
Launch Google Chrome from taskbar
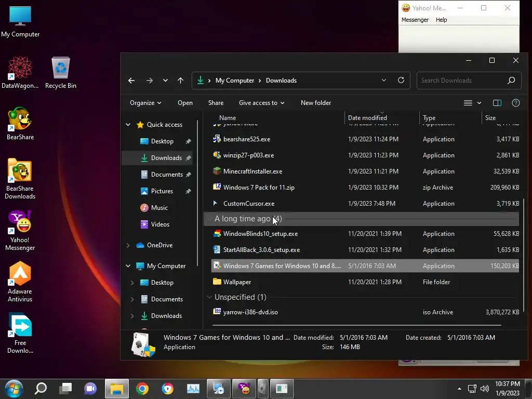[142, 389]
